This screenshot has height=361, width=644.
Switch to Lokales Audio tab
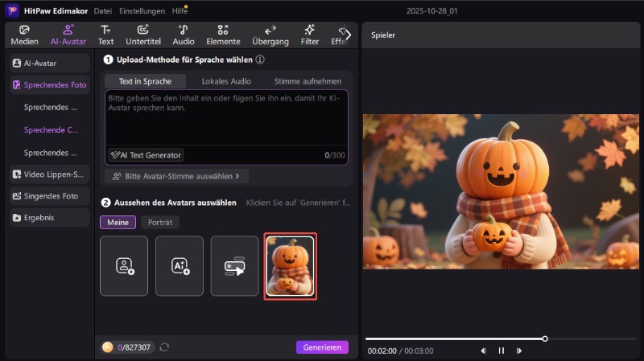click(226, 81)
